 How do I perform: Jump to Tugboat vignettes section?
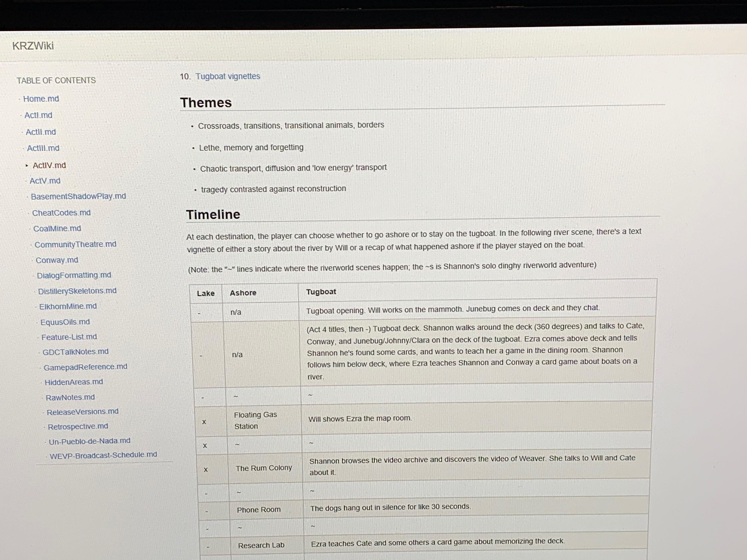tap(228, 76)
